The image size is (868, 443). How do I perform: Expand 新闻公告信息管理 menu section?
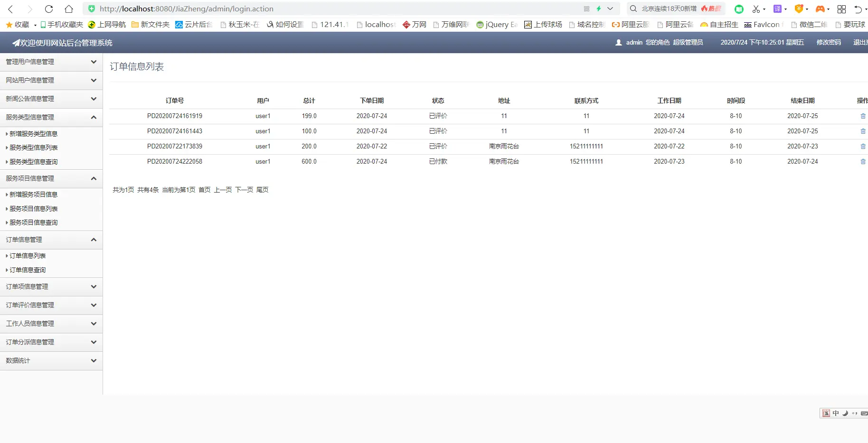pyautogui.click(x=51, y=99)
